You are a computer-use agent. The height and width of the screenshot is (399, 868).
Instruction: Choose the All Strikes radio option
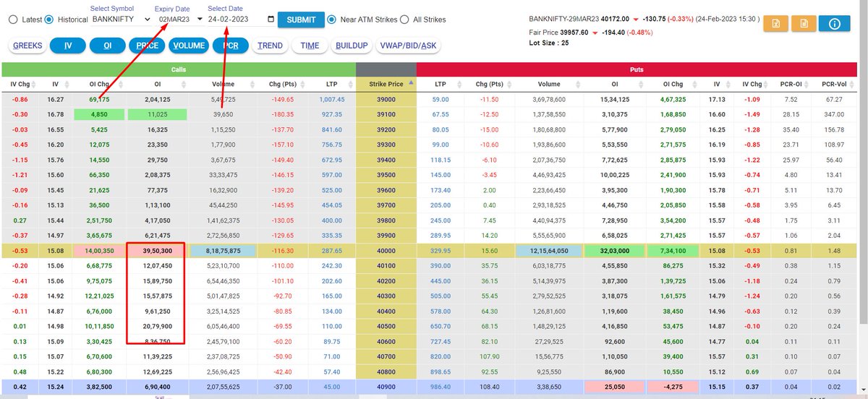click(x=404, y=20)
